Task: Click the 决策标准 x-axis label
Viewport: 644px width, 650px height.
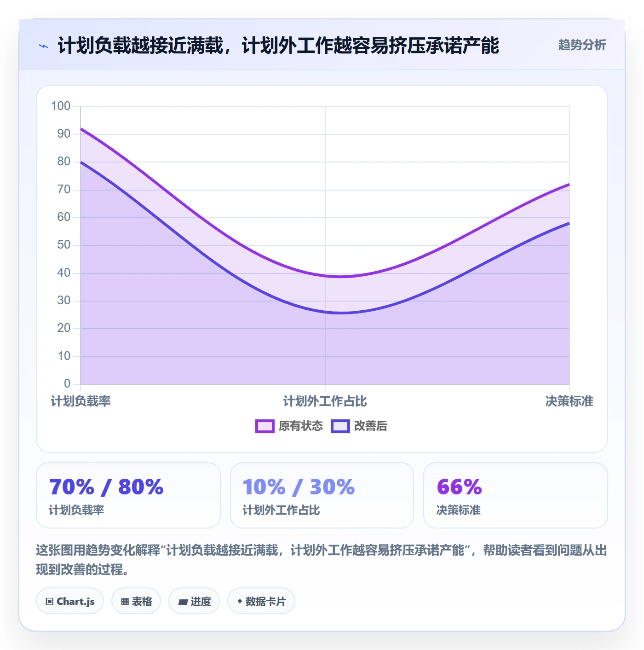Action: pyautogui.click(x=569, y=401)
